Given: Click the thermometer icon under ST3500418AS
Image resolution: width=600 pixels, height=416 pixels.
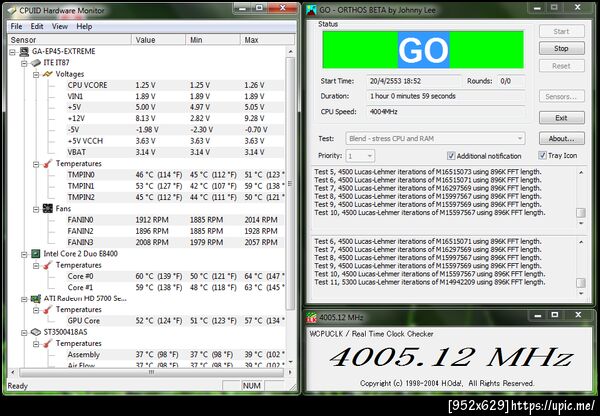Looking at the screenshot, I should (x=47, y=344).
